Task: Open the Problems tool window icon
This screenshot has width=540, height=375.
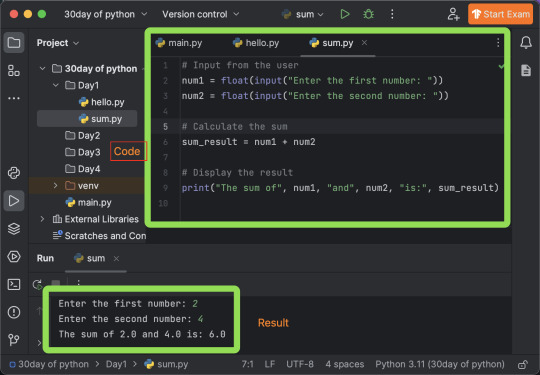Action: click(14, 312)
